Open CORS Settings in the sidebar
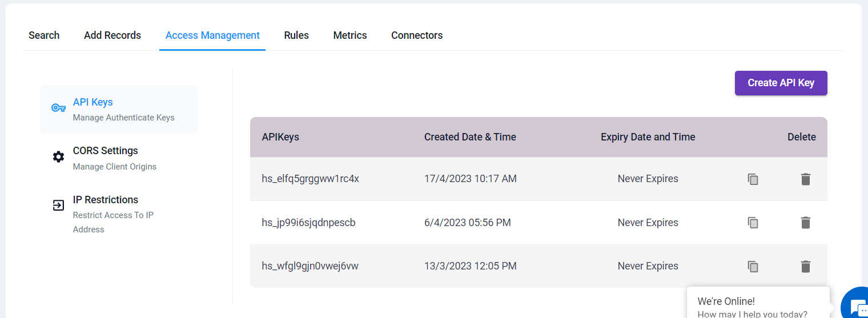The height and width of the screenshot is (318, 868). pyautogui.click(x=119, y=158)
